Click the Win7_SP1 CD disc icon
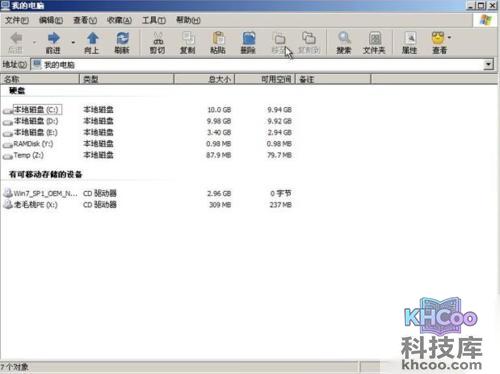Image resolution: width=500 pixels, height=374 pixels. click(x=8, y=193)
